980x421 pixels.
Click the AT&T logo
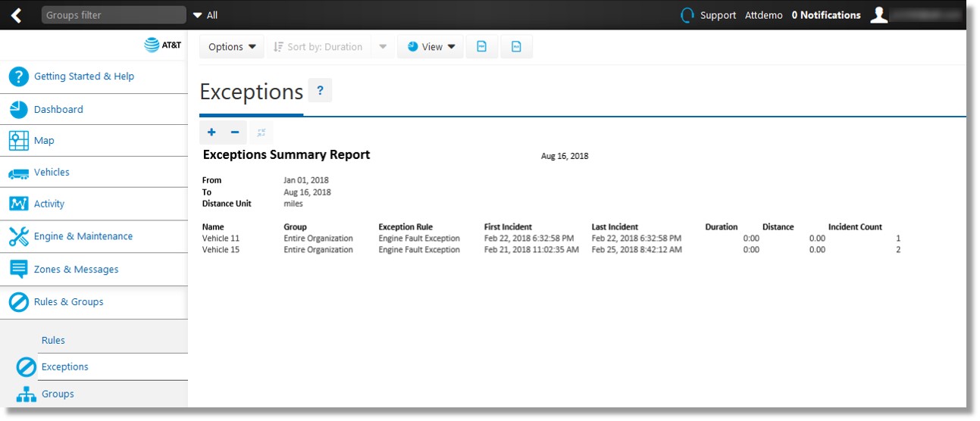point(163,45)
